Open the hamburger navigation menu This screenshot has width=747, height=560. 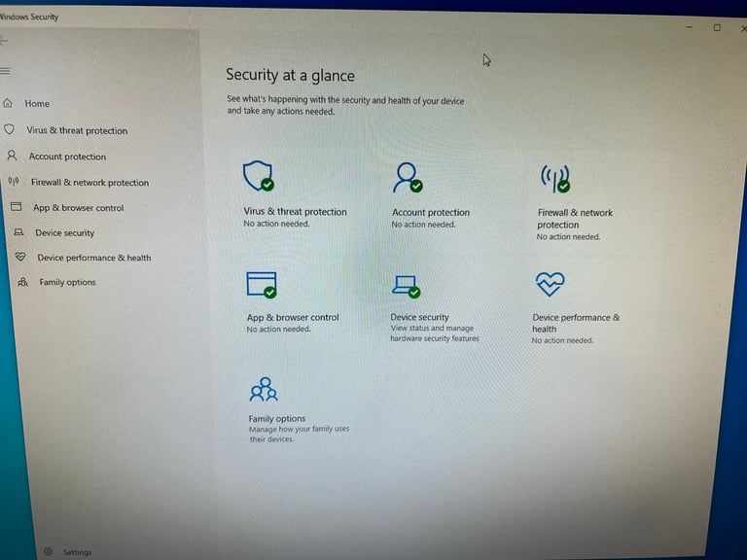click(5, 71)
